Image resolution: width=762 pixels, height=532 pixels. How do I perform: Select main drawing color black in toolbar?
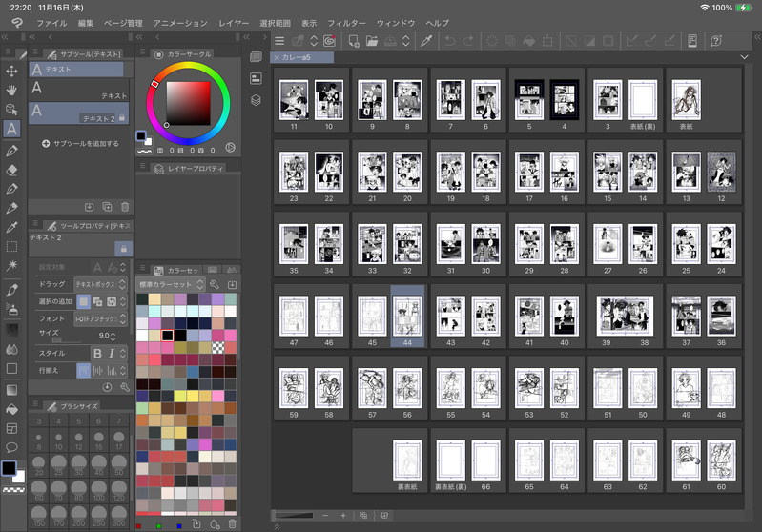tap(9, 467)
